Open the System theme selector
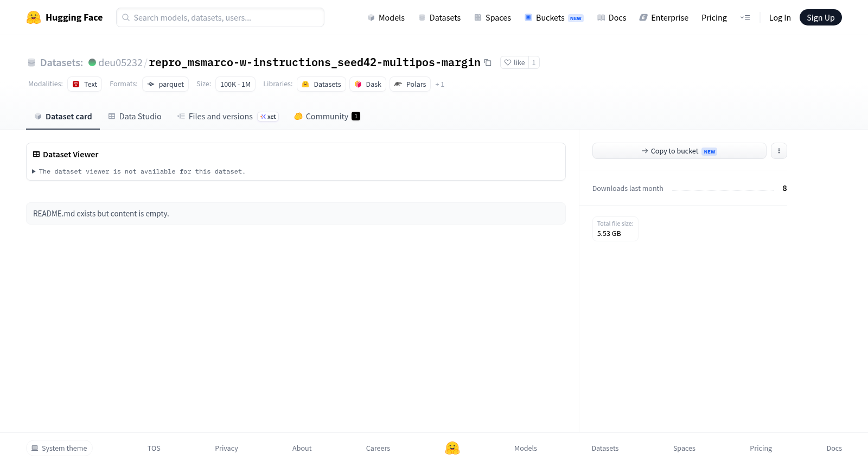Screen dimensions: 868x467 59,448
